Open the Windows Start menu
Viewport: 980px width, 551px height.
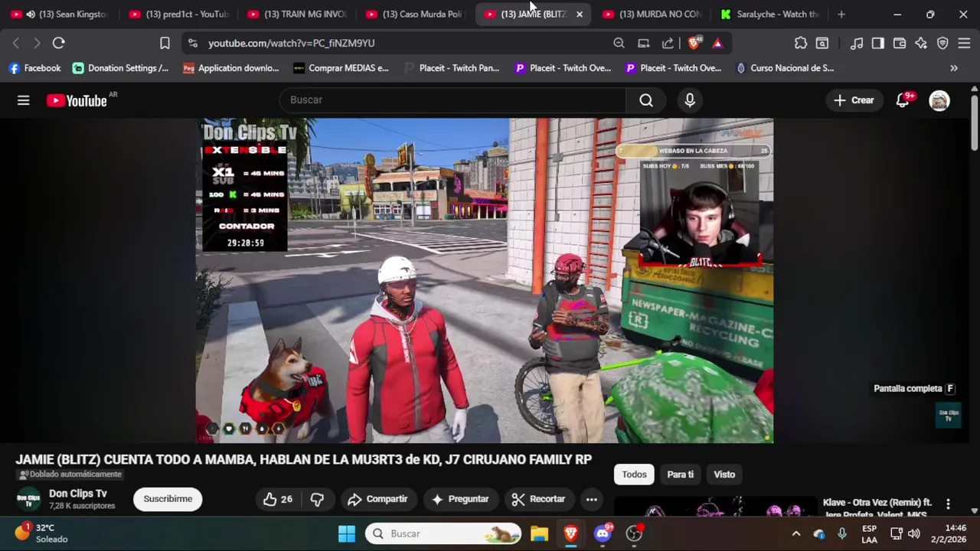347,533
